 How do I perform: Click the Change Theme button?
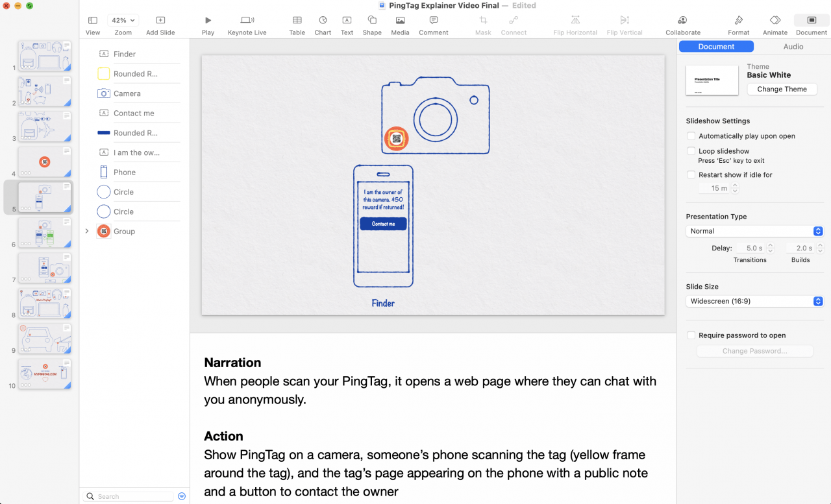coord(782,89)
